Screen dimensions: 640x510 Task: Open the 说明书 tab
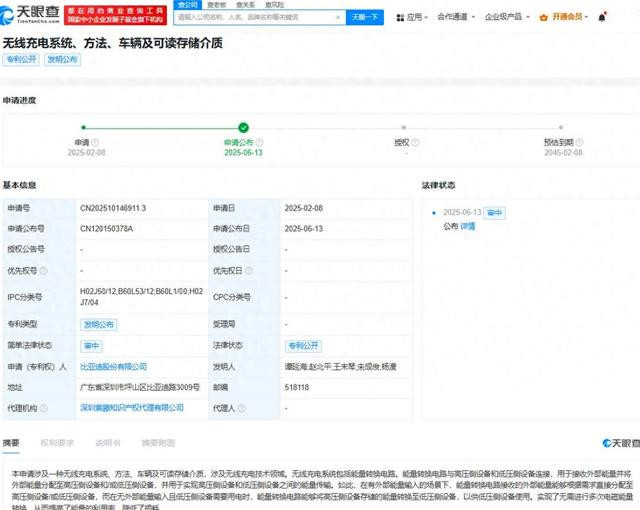point(107,442)
